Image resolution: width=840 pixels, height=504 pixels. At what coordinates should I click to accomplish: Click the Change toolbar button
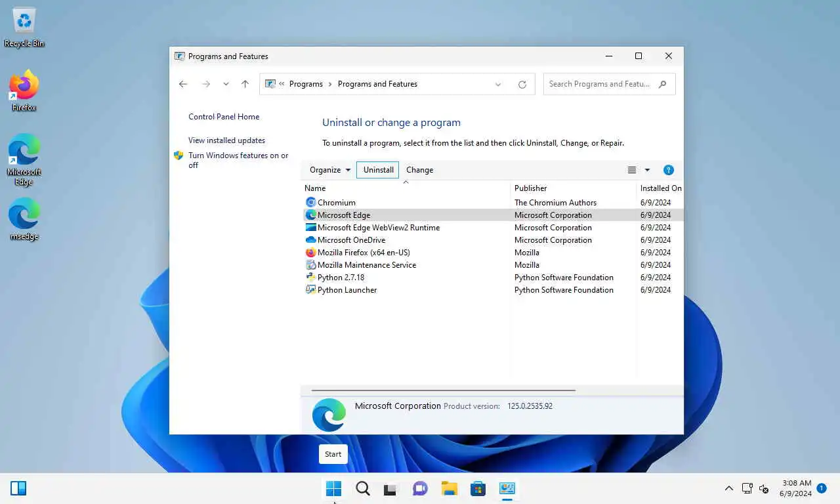pyautogui.click(x=420, y=170)
